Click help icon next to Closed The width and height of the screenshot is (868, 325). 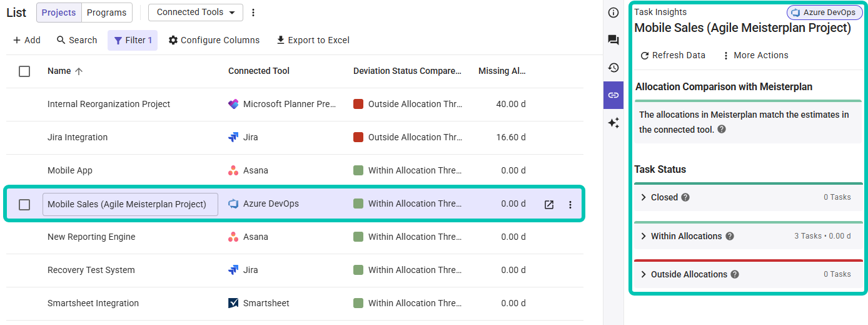(685, 197)
